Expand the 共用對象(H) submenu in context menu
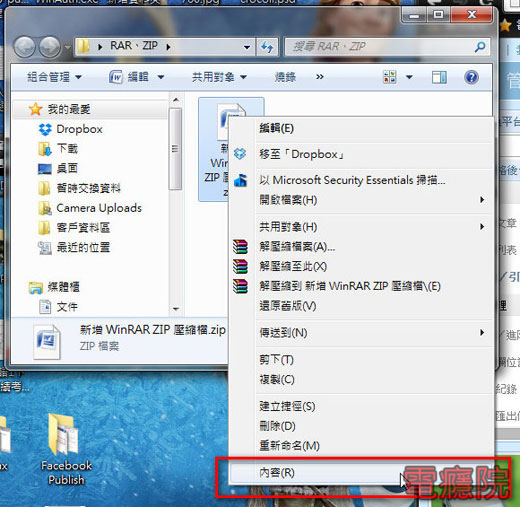 click(x=482, y=227)
